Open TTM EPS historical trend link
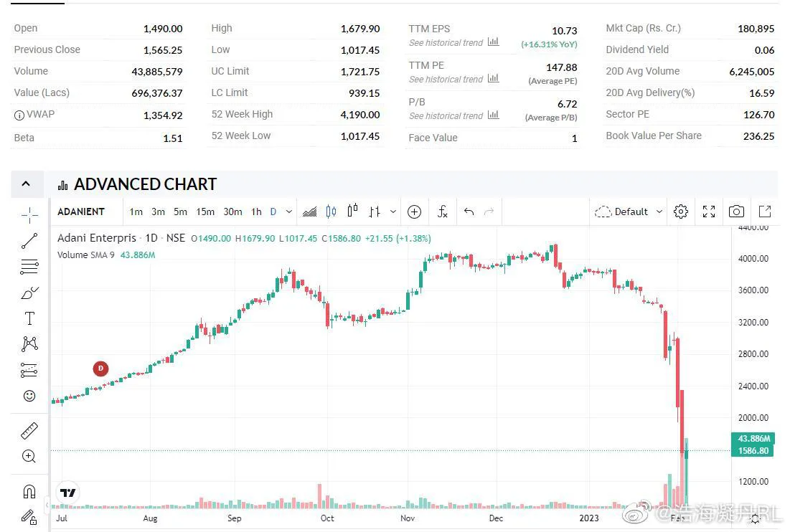 (454, 43)
